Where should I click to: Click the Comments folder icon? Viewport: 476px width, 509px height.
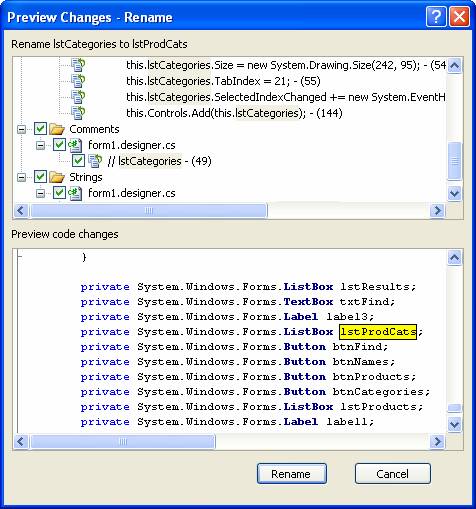coord(57,129)
